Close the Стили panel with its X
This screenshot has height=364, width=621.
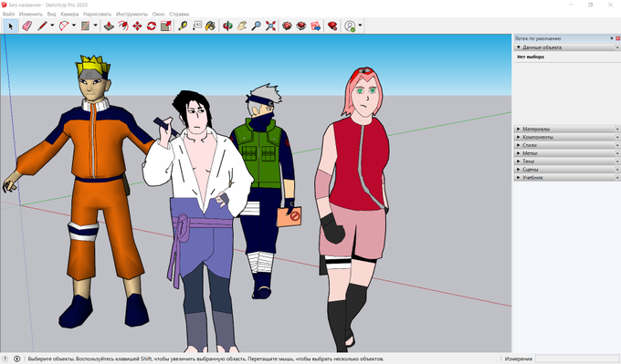617,145
